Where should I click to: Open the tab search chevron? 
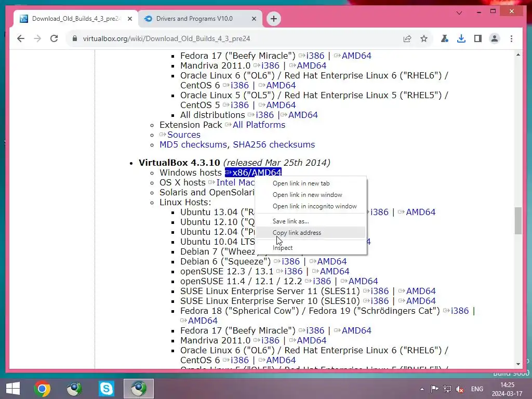459,13
